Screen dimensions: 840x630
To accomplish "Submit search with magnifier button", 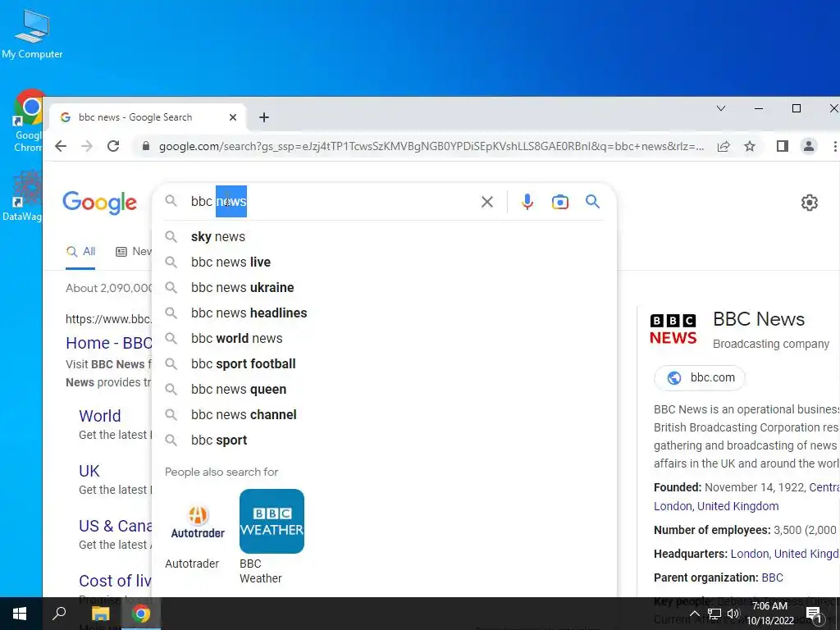I will coord(592,202).
